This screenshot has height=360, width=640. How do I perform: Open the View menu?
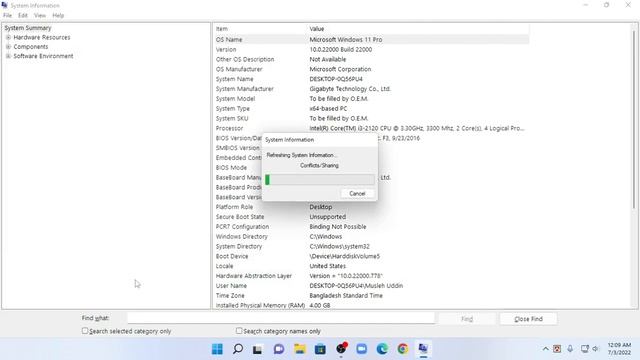[40, 16]
